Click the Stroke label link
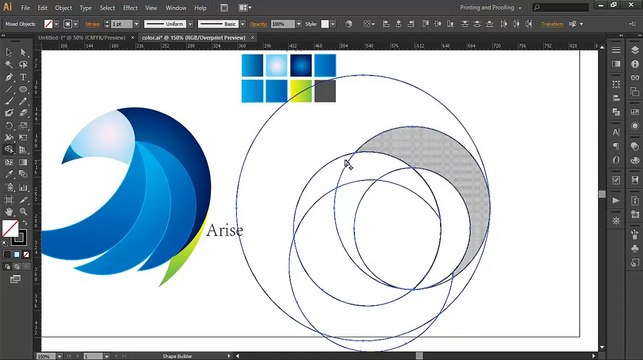This screenshot has height=360, width=643. pyautogui.click(x=92, y=24)
